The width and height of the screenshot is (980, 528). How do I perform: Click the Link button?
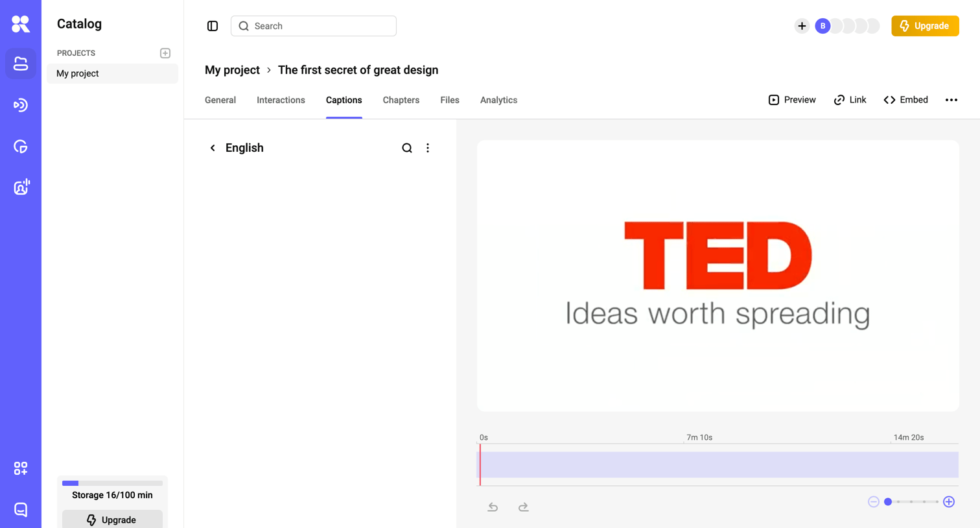850,100
